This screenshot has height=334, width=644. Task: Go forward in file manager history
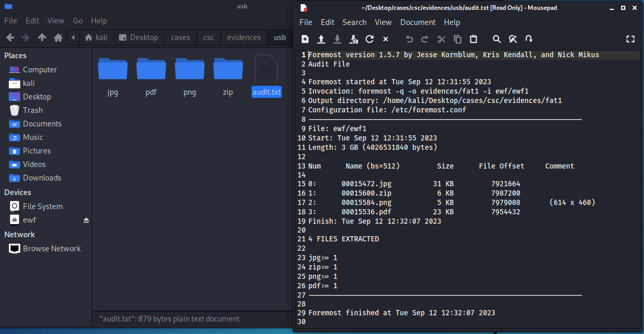pos(26,37)
